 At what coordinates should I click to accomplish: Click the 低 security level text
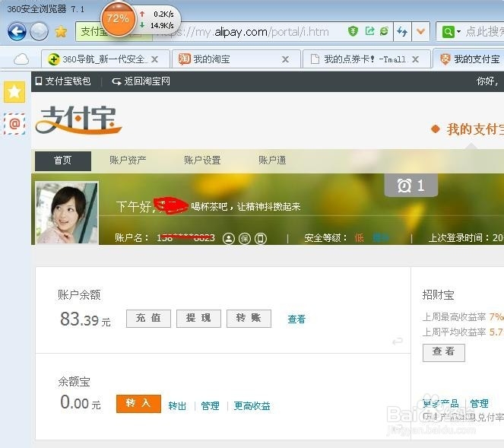pos(360,237)
